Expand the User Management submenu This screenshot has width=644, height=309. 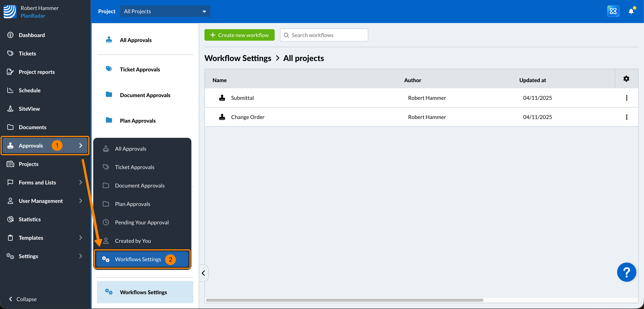[81, 201]
